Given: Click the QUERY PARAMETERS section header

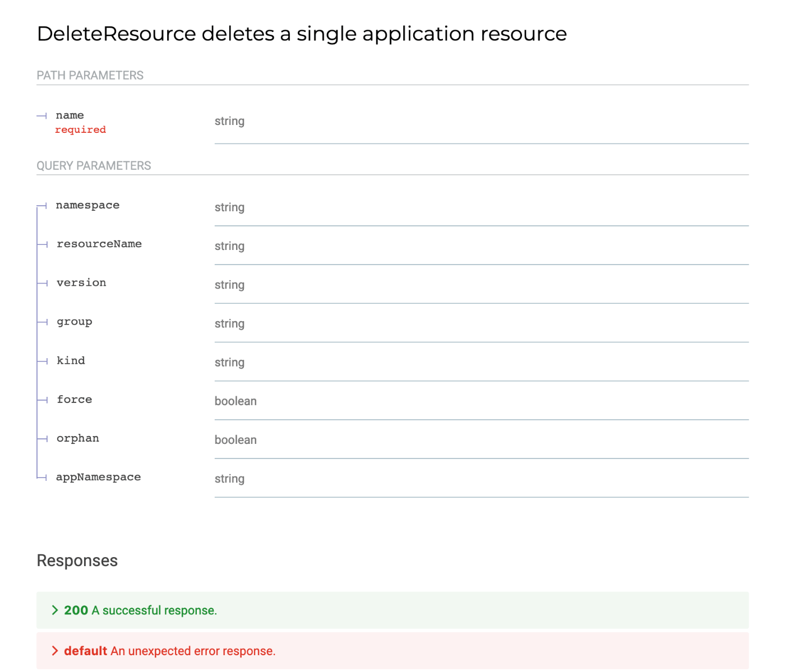Looking at the screenshot, I should pos(94,166).
